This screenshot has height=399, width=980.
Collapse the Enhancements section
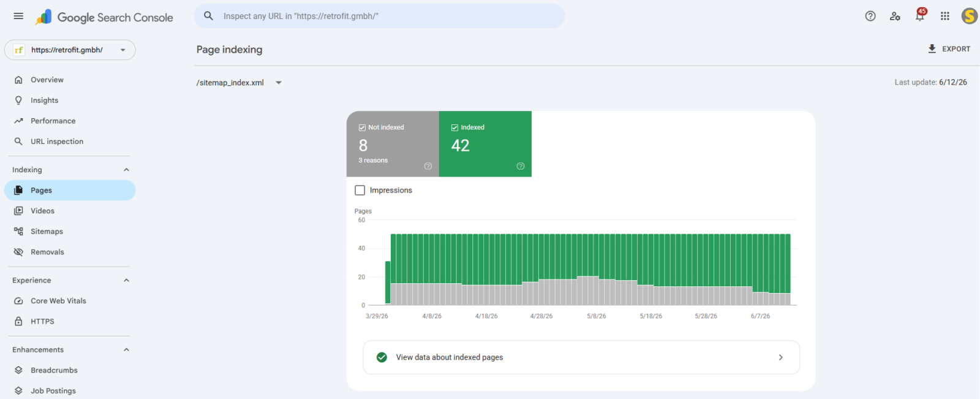(x=126, y=349)
